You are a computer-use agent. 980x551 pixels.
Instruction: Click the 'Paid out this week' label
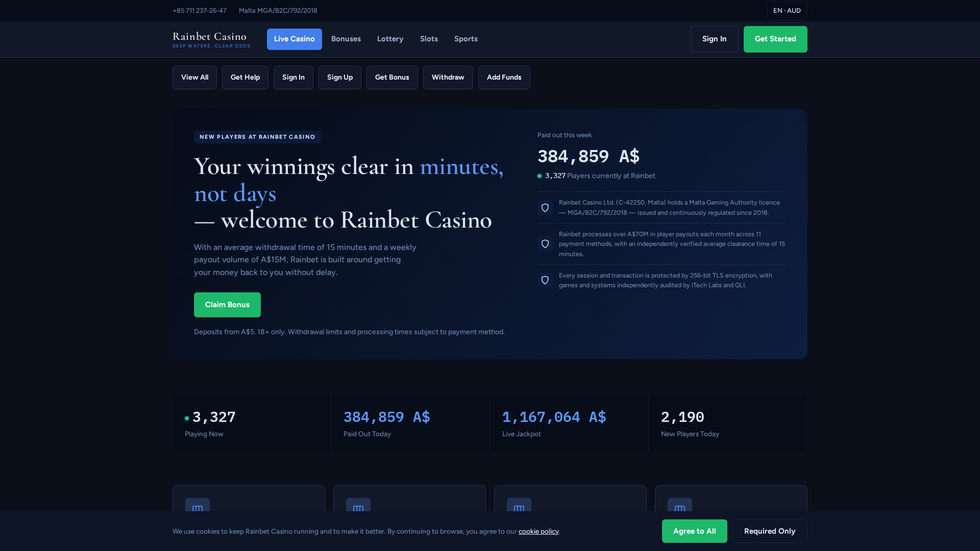[565, 135]
